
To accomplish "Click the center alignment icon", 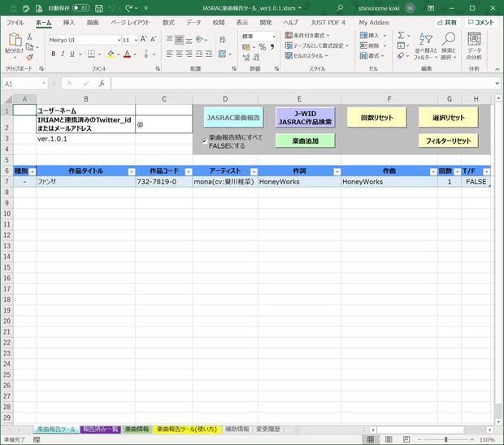I will (x=180, y=54).
